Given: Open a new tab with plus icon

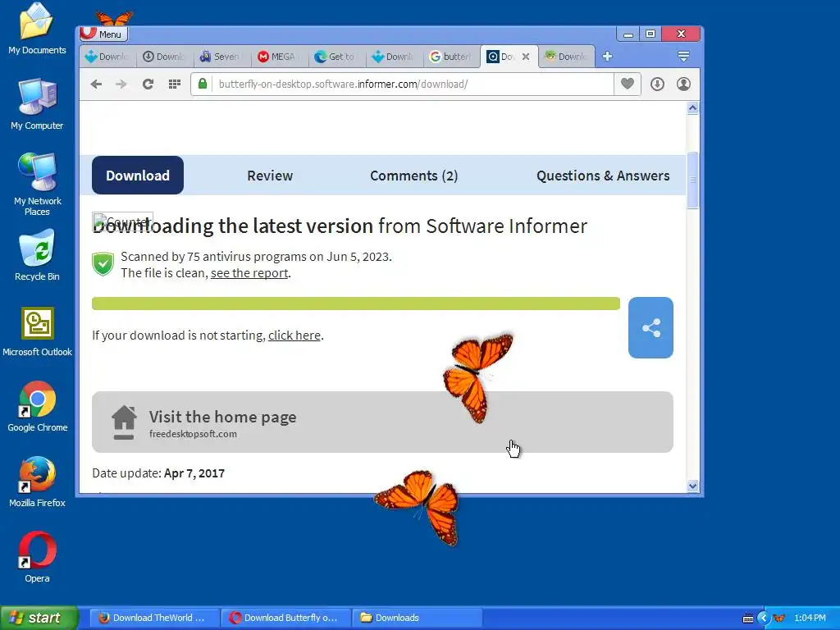Looking at the screenshot, I should pos(607,57).
